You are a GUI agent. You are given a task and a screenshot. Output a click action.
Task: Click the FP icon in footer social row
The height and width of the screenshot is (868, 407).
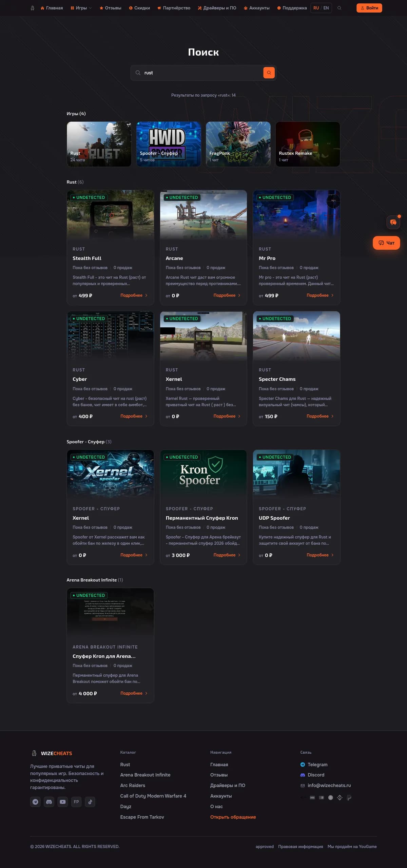[x=76, y=802]
